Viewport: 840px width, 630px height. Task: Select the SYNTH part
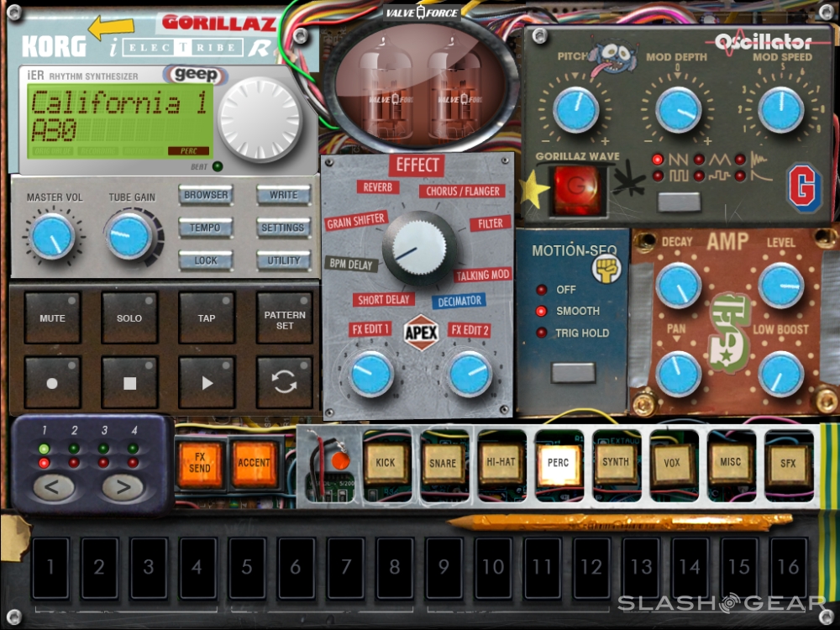(x=616, y=462)
